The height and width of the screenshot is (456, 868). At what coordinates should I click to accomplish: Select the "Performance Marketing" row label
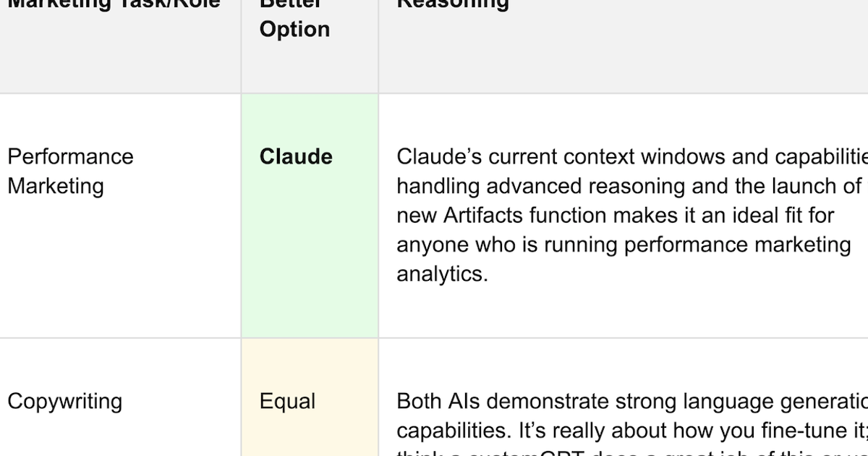point(70,172)
